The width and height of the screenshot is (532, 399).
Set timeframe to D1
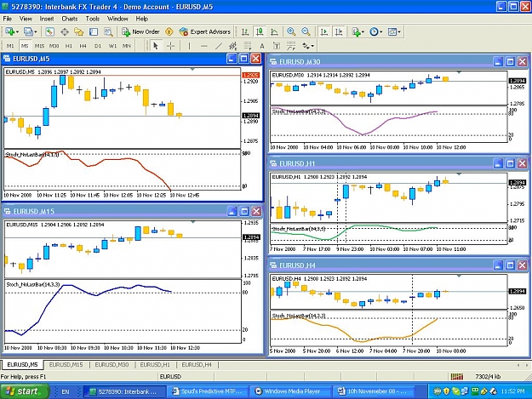click(98, 46)
